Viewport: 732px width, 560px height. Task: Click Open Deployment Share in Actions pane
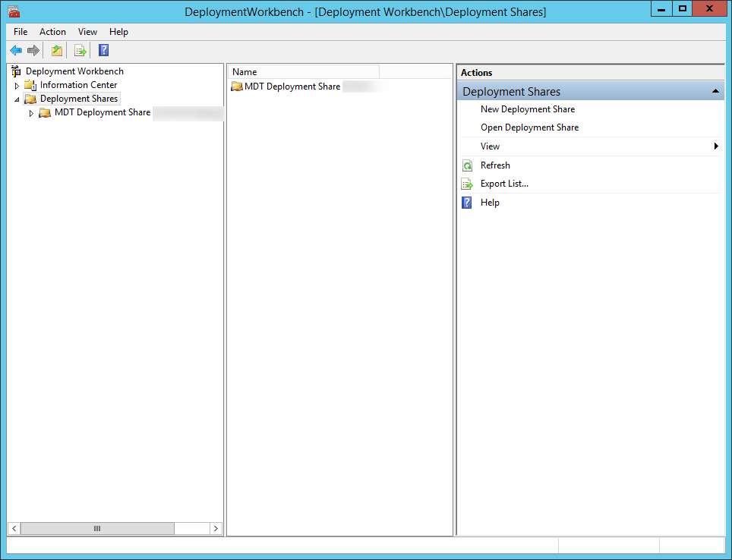click(x=530, y=127)
